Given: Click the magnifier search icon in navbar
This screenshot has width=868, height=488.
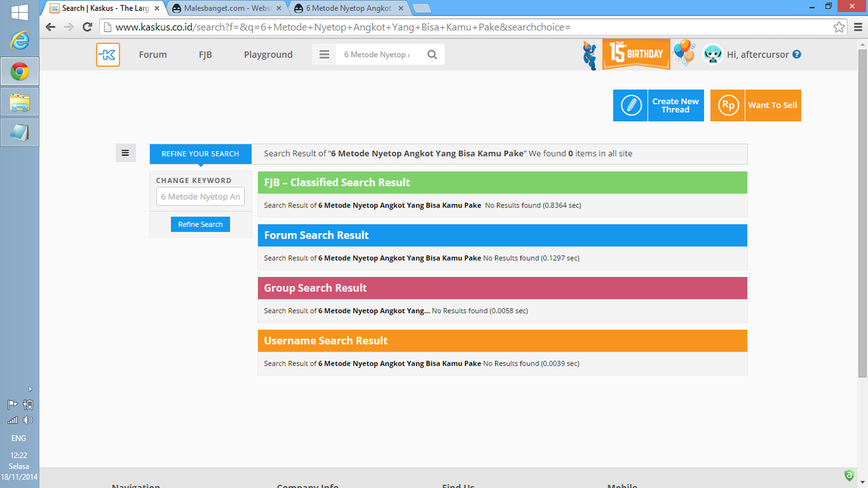Looking at the screenshot, I should [x=432, y=54].
